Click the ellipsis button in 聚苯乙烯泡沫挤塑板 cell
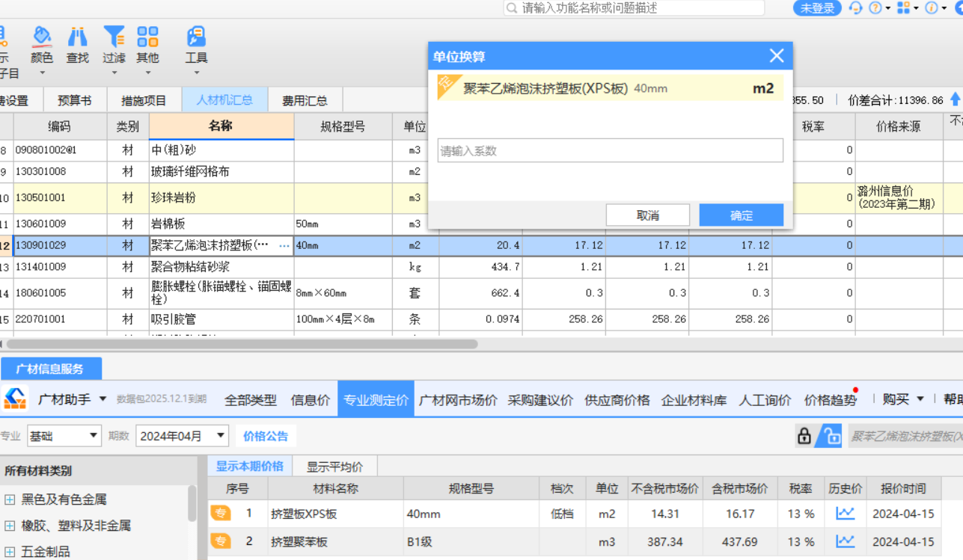Image resolution: width=963 pixels, height=560 pixels. click(284, 245)
